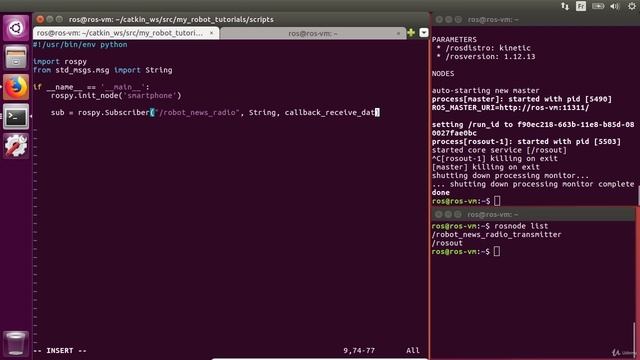Image resolution: width=640 pixels, height=360 pixels.
Task: Add a new terminal tab with plus icon
Action: (411, 33)
